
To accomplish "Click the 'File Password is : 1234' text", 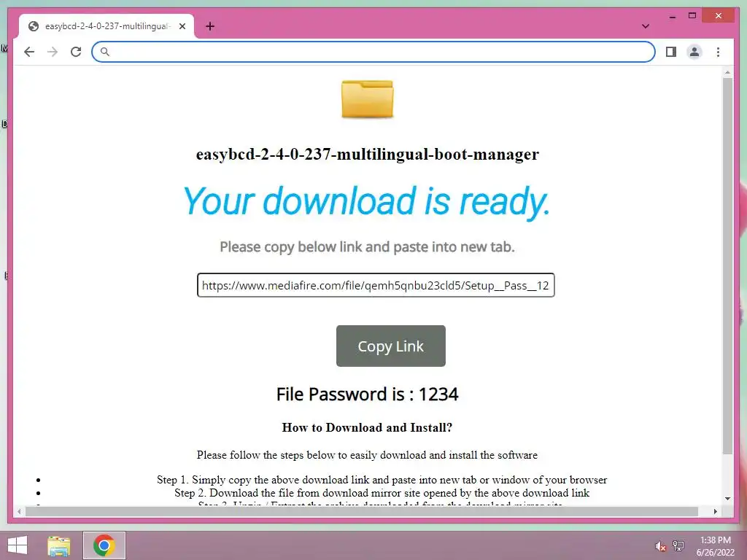I will (368, 394).
